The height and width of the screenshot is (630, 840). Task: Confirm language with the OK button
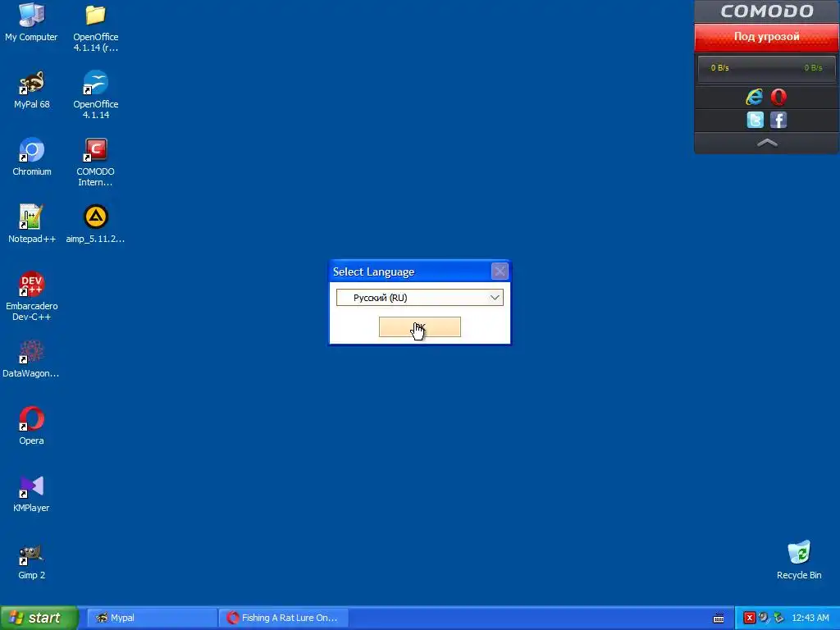[419, 326]
